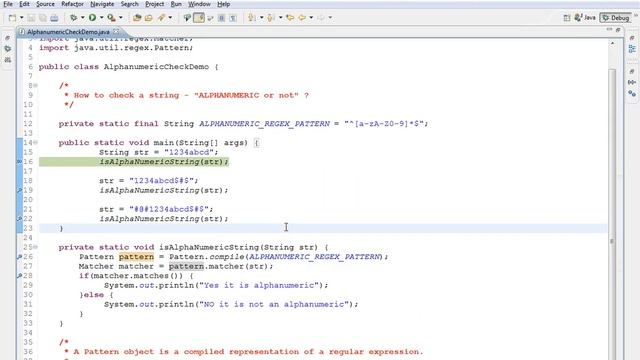
Task: Click the Print toolbar icon
Action: tap(54, 18)
